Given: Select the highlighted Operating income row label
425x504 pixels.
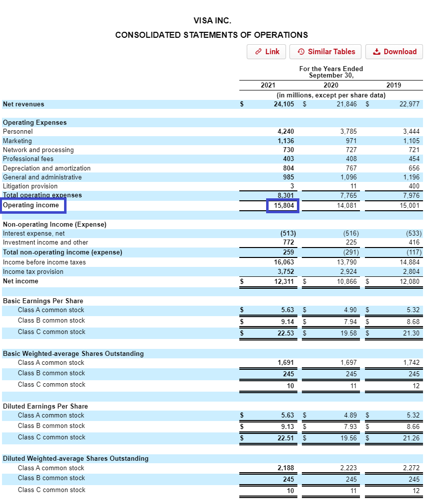Looking at the screenshot, I should (31, 205).
